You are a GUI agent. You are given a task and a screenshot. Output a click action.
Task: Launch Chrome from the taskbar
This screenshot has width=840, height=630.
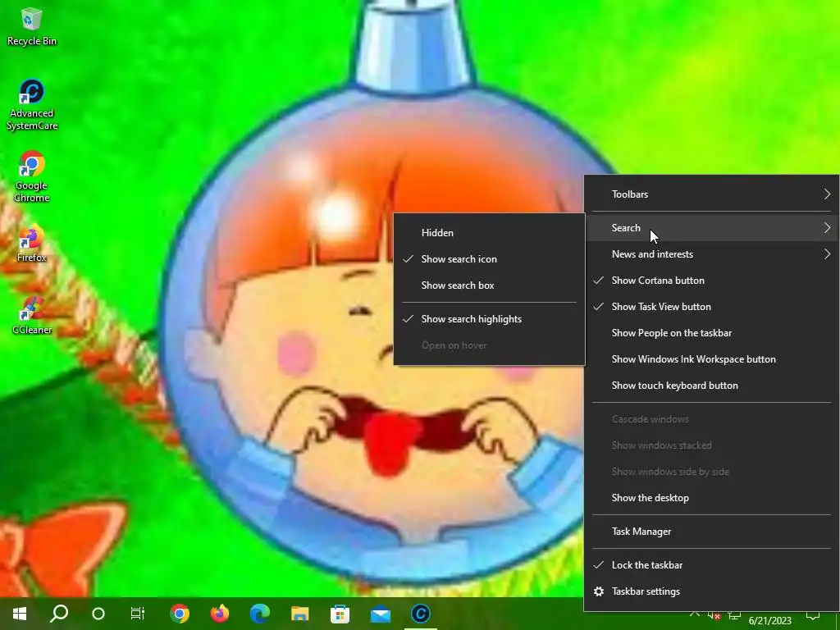(x=180, y=614)
